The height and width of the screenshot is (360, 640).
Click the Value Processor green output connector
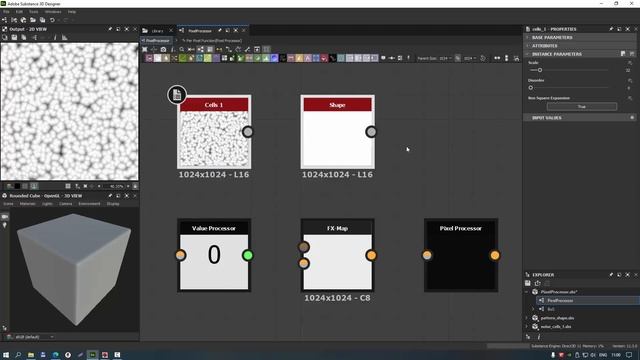pyautogui.click(x=247, y=256)
